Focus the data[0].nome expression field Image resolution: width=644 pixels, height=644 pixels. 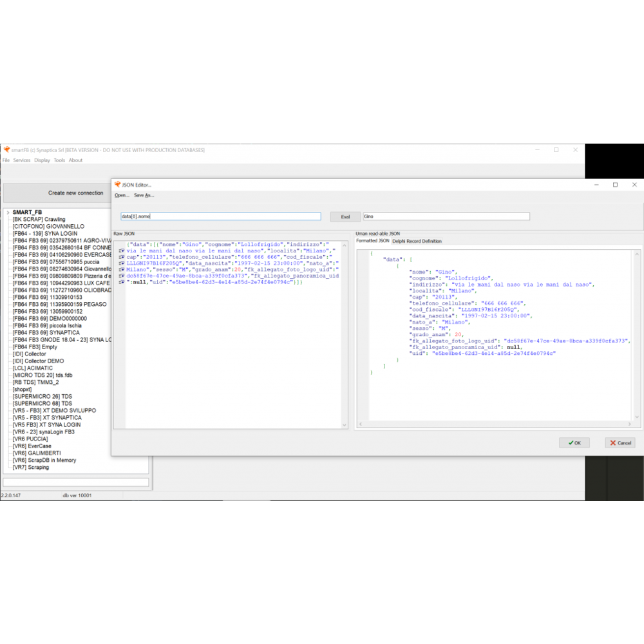[220, 217]
